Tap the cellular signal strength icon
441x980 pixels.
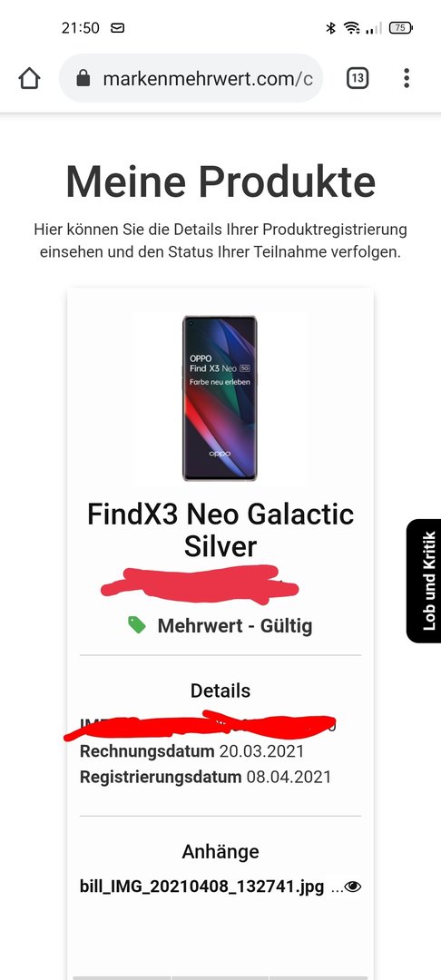click(374, 27)
